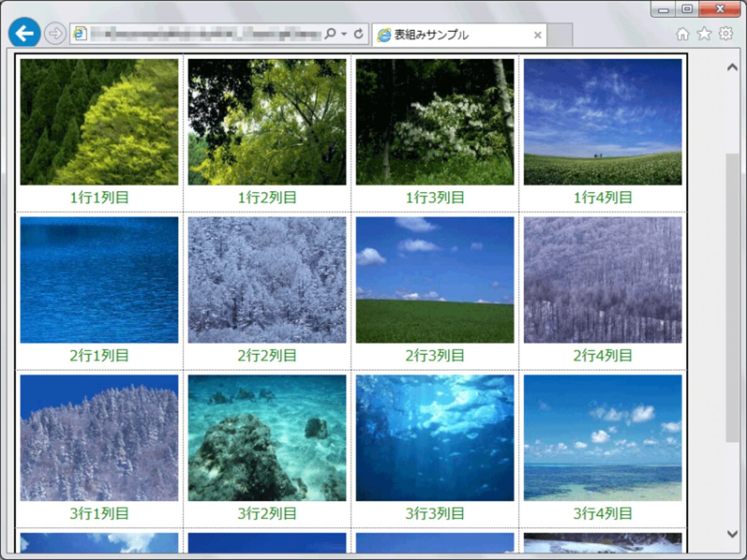
Task: Close the 表組みサンプル tab
Action: [x=538, y=35]
